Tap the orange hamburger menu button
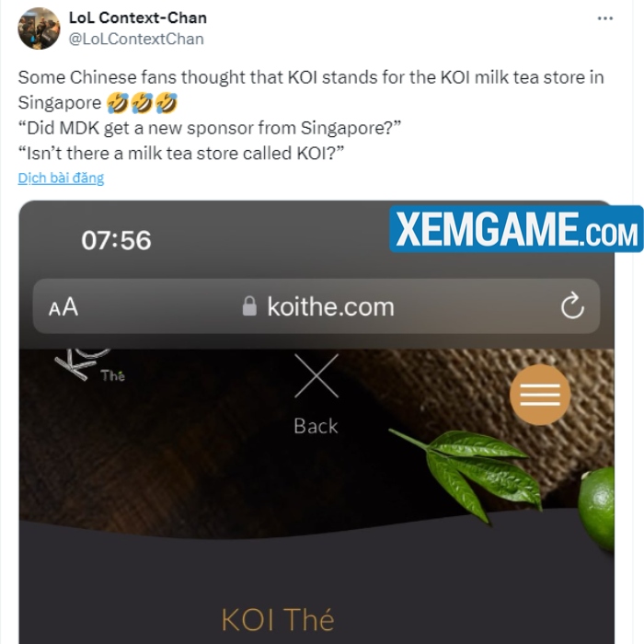This screenshot has height=644, width=644. 540,395
